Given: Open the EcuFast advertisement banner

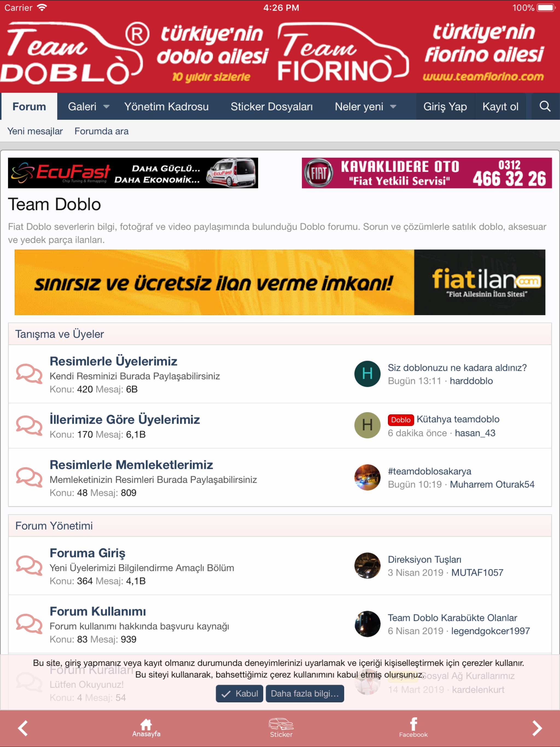Looking at the screenshot, I should 133,173.
